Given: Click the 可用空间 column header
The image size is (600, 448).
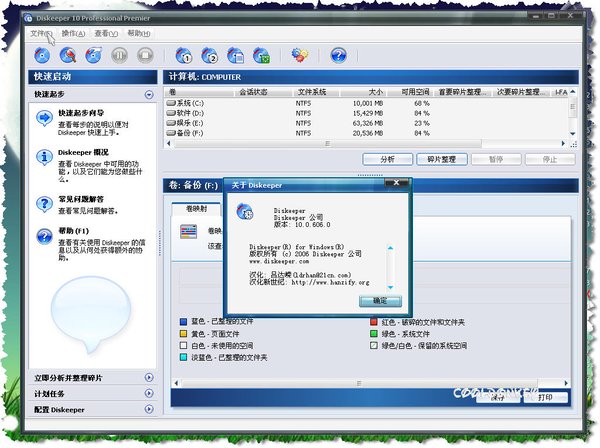Looking at the screenshot, I should pos(411,92).
